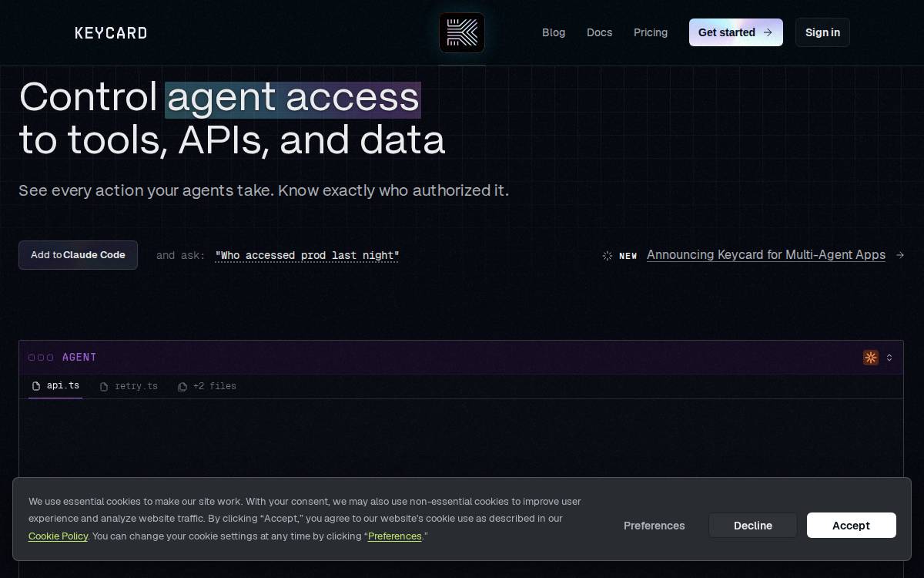Click the "Who accessed prod last night" prompt
The height and width of the screenshot is (578, 924).
click(x=307, y=255)
